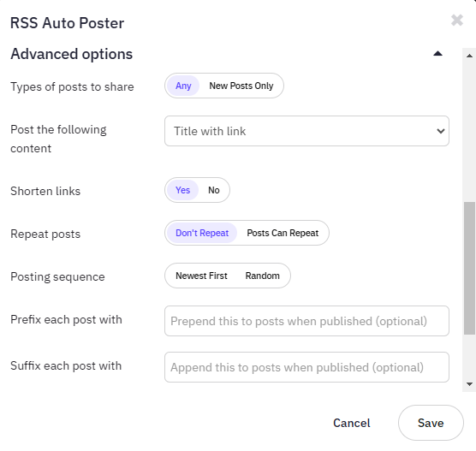
Task: Click the Cancel button
Action: 352,423
